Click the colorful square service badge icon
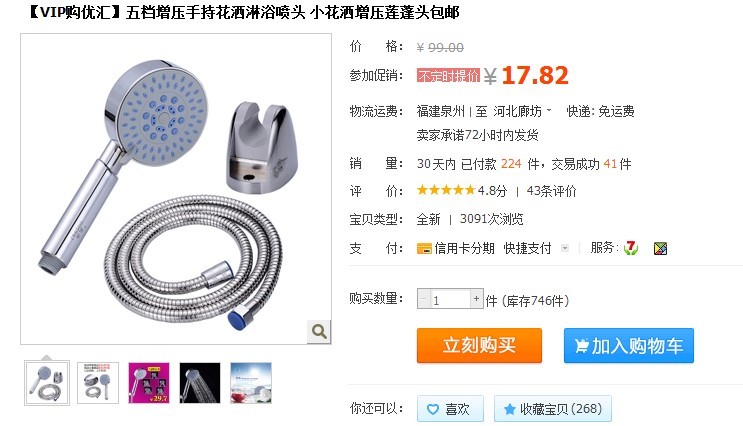743x426 pixels. click(x=660, y=248)
